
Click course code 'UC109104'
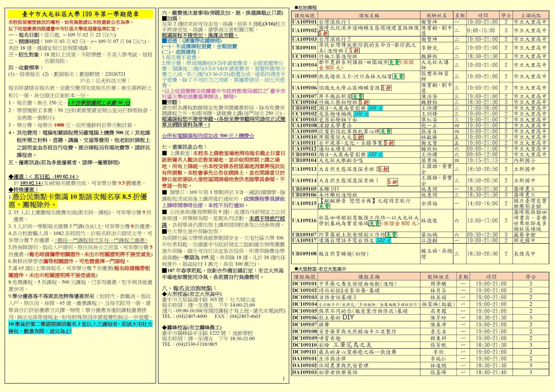point(304,102)
